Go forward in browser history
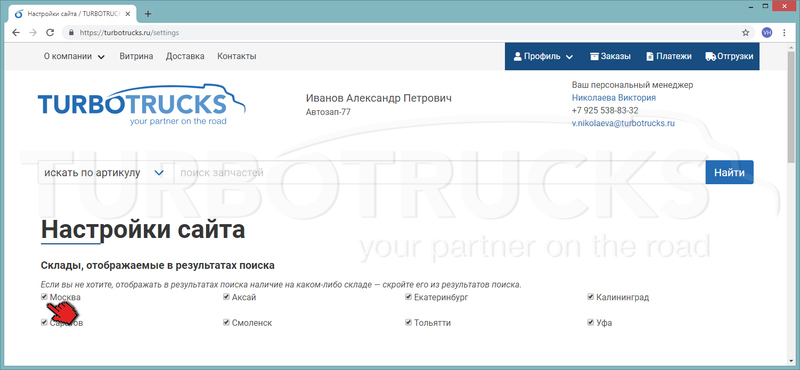 (x=33, y=32)
